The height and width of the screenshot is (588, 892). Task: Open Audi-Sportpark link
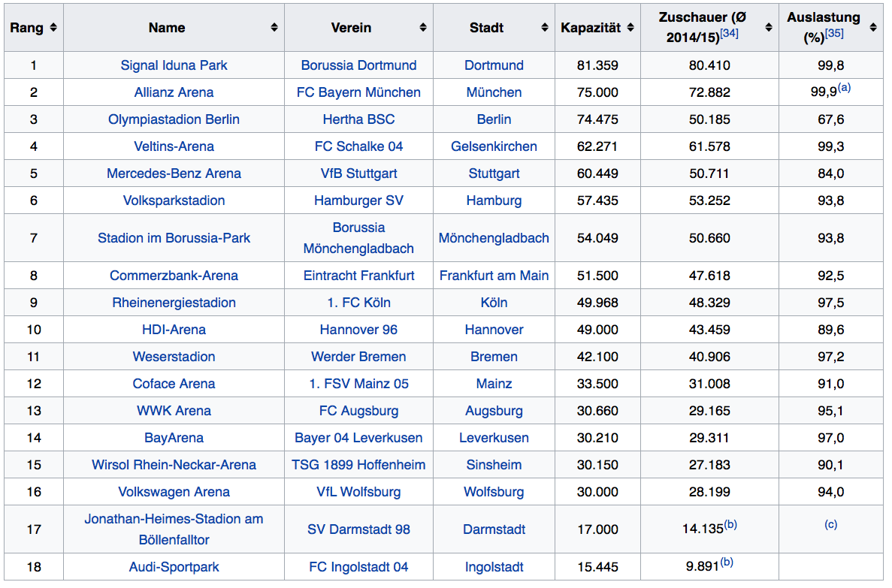[174, 566]
